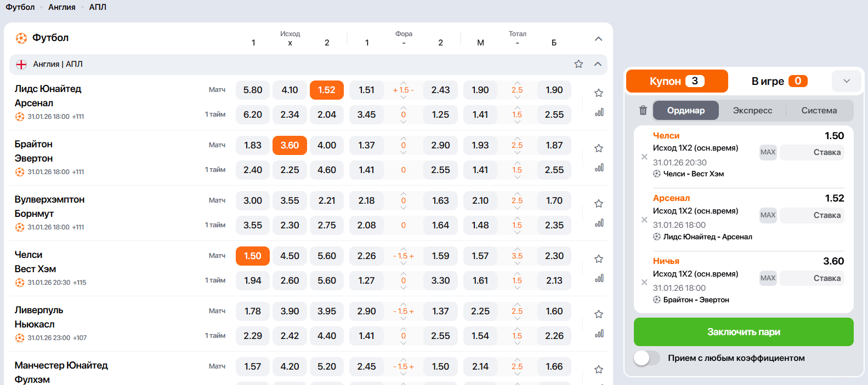This screenshot has width=868, height=385.
Task: Open statistics chart for Брайтон – Эвертон
Action: [x=599, y=168]
